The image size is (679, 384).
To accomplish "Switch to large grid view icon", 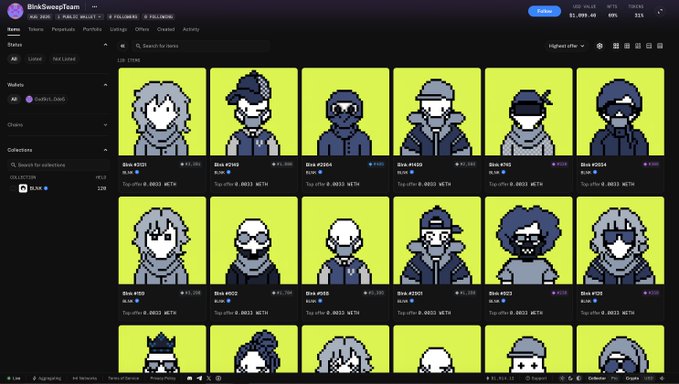I will 616,46.
